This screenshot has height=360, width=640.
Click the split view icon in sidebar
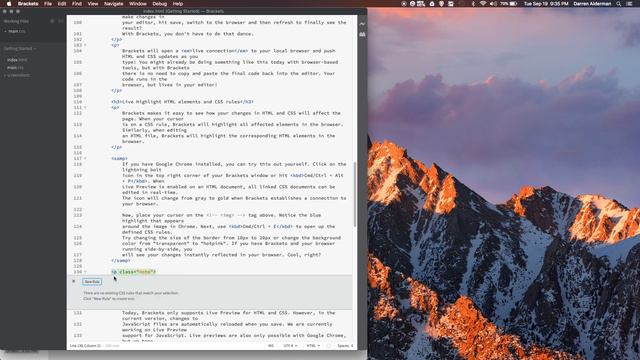[60, 21]
